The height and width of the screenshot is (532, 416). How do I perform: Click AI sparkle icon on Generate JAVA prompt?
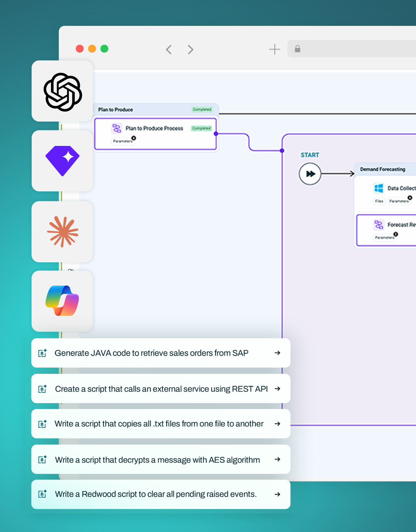[43, 353]
